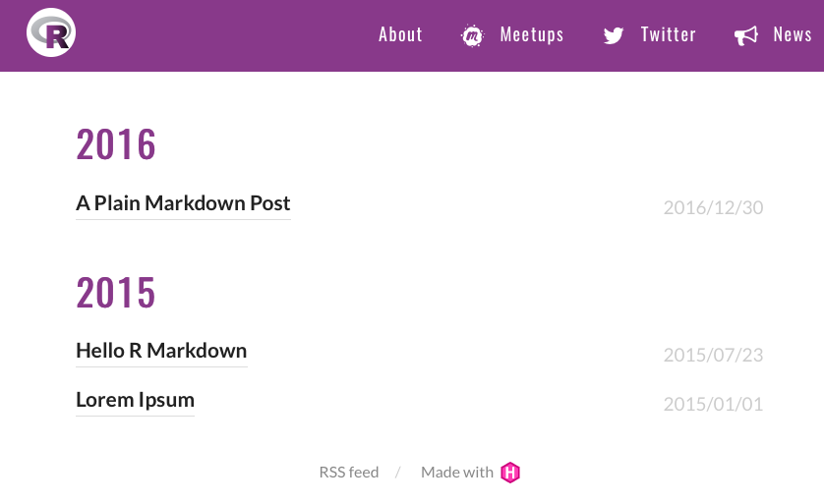Go to the Meetups text link

[531, 35]
